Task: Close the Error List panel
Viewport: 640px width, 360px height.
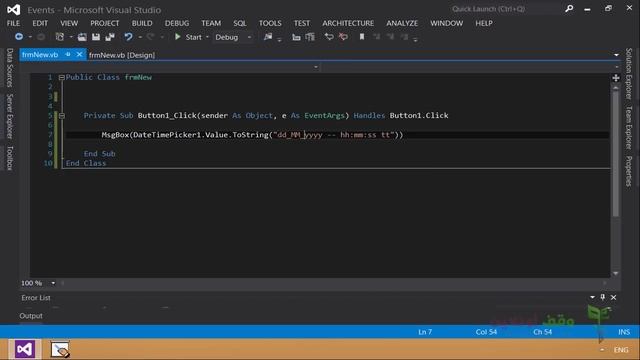Action: [x=613, y=297]
